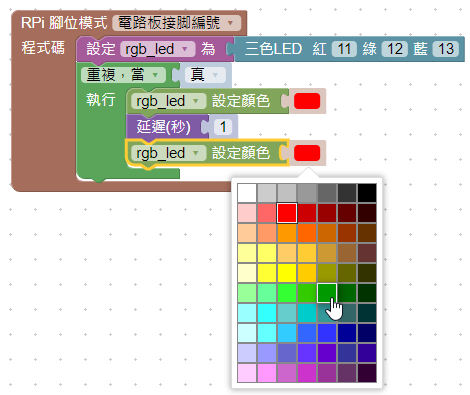
Task: Open the 重複，當 loop mode dropdown
Action: 123,75
